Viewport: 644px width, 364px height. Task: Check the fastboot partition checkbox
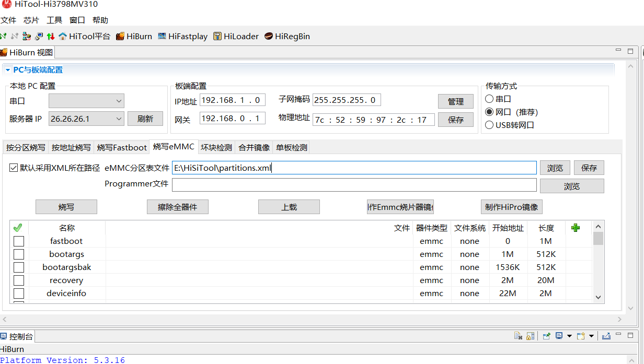tap(19, 241)
